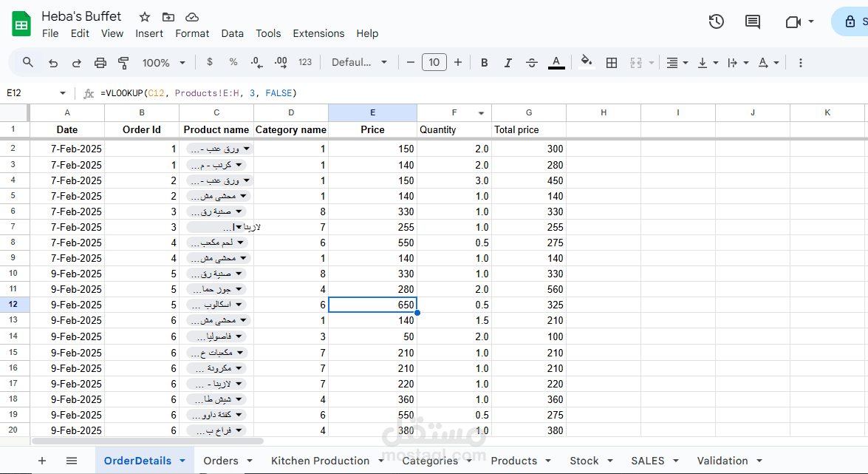Print the spreadsheet

click(x=100, y=63)
